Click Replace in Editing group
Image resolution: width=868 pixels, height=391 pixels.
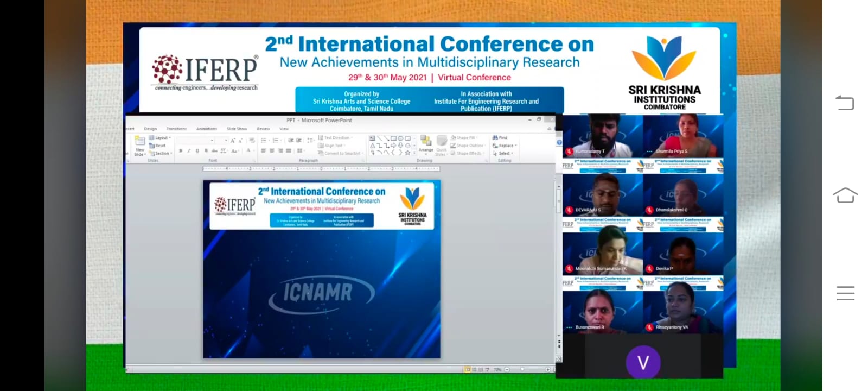[505, 146]
